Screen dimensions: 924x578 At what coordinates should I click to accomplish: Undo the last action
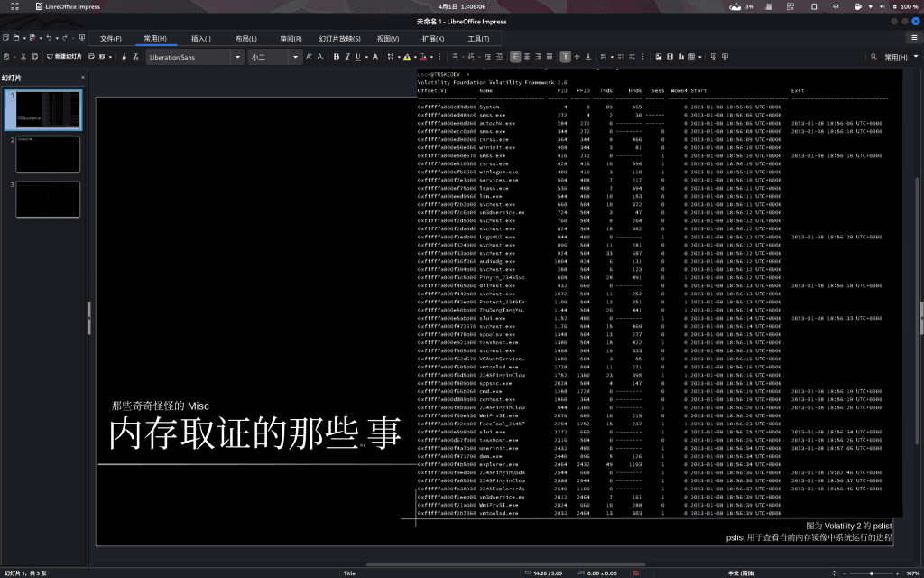pos(49,38)
